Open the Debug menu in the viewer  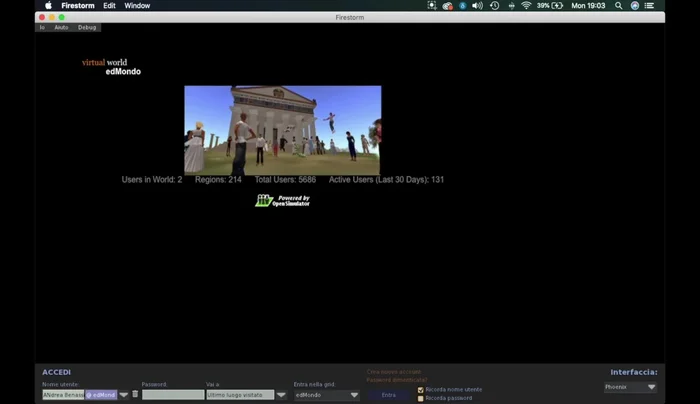pos(87,27)
